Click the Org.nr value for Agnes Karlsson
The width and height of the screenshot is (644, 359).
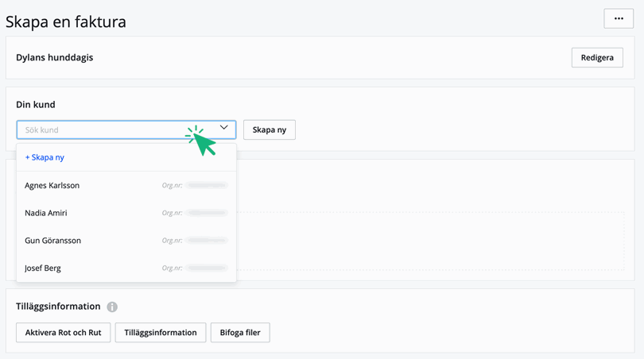coord(207,185)
